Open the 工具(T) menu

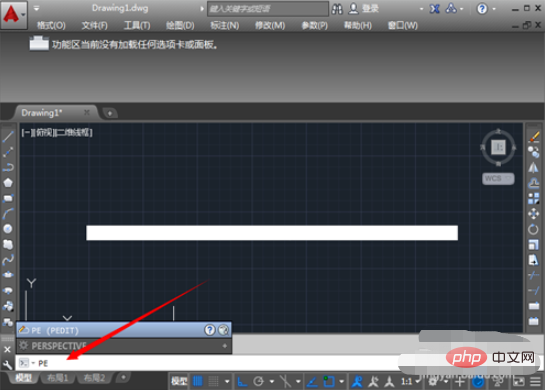(x=137, y=25)
